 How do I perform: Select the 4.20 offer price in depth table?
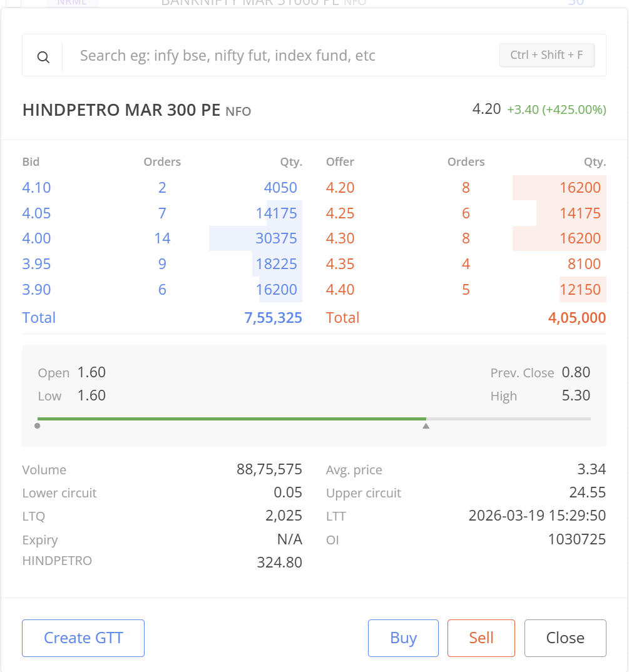pos(340,188)
